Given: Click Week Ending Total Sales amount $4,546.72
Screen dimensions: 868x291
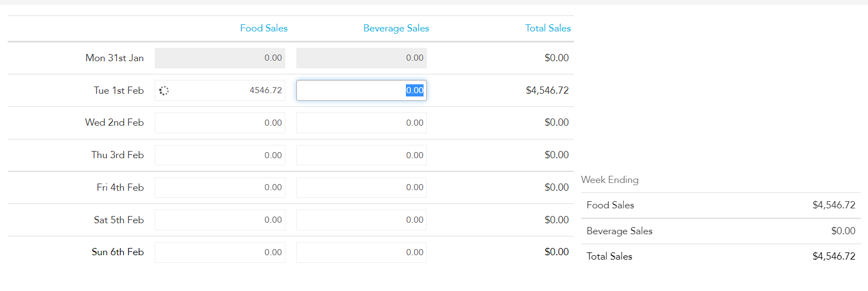Looking at the screenshot, I should pyautogui.click(x=834, y=256).
